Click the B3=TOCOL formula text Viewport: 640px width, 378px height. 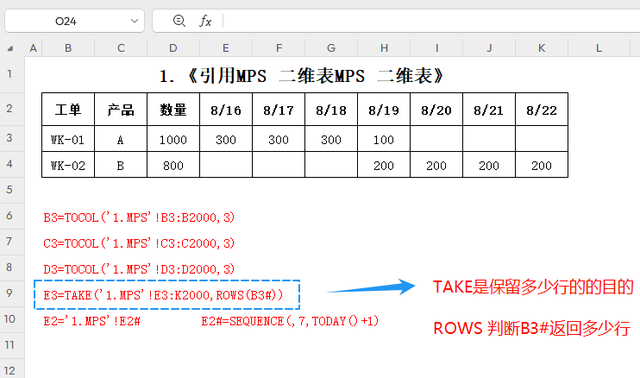139,217
